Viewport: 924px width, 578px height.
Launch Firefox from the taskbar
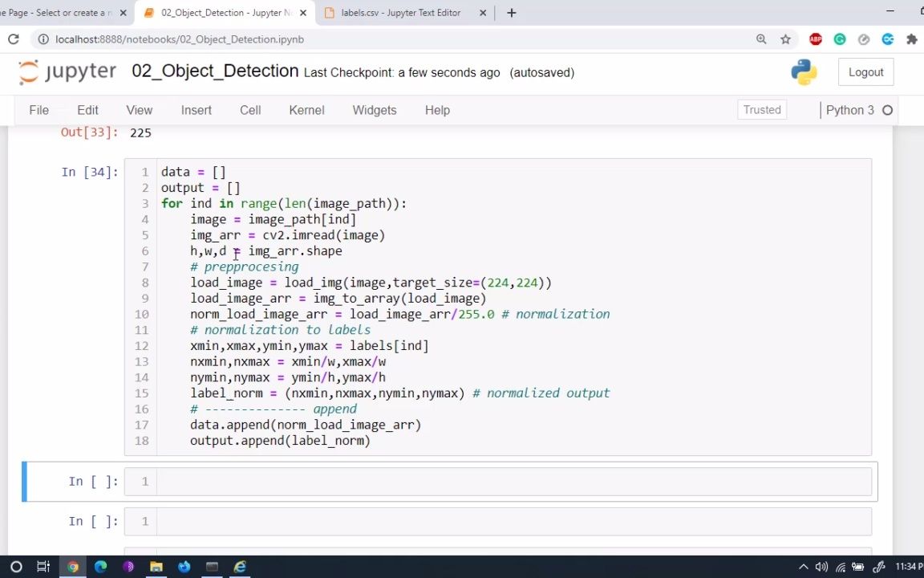(x=184, y=567)
